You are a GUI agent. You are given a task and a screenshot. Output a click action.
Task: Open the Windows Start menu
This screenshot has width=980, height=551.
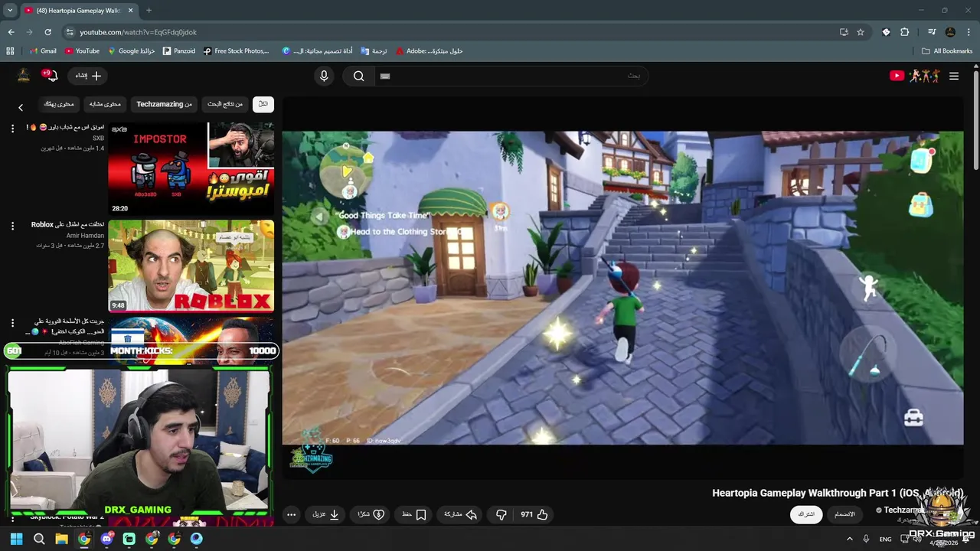pos(16,539)
